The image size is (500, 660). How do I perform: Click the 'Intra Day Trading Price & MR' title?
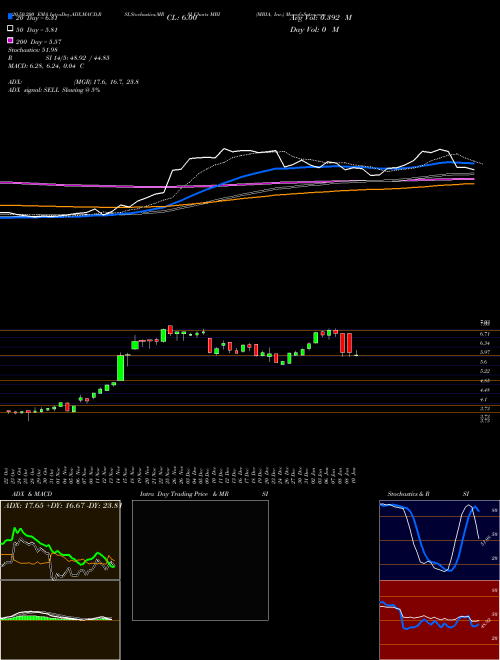pyautogui.click(x=185, y=494)
